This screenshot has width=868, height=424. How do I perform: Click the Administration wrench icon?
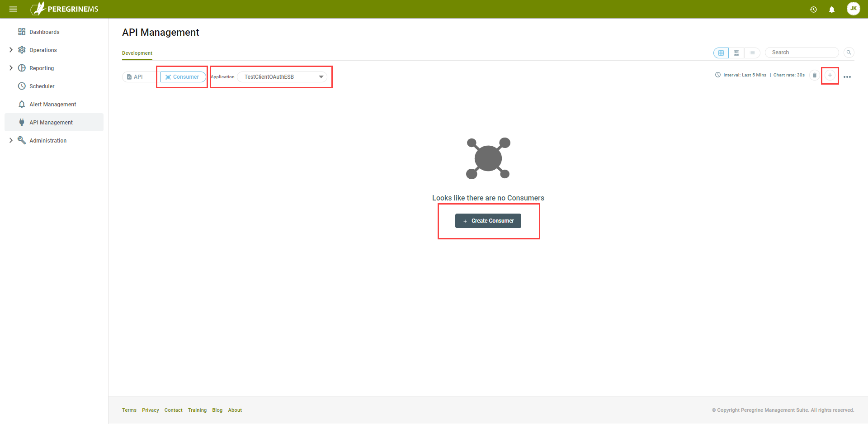tap(22, 140)
